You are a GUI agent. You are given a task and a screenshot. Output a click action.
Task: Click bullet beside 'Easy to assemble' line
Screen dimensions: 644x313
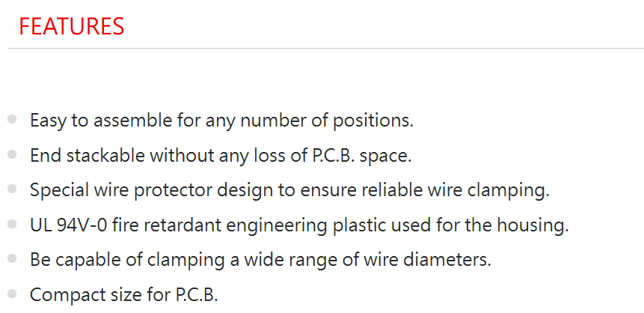tap(12, 119)
